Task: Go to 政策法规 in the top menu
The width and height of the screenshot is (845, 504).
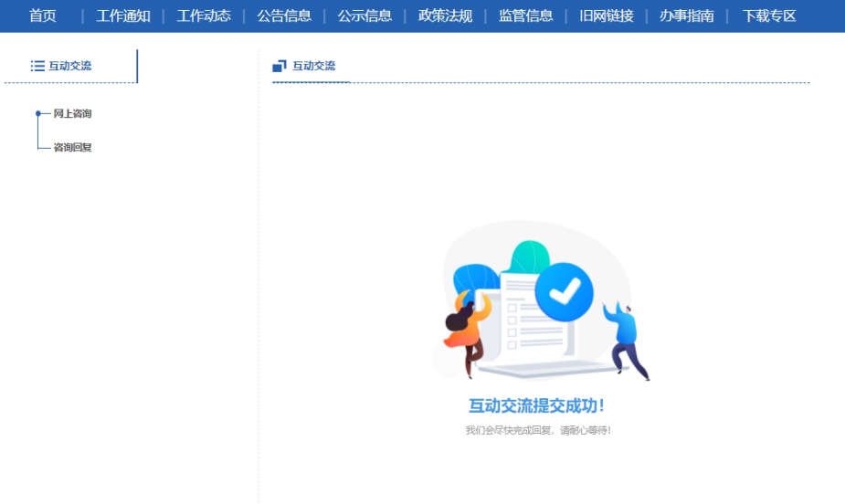Action: 445,16
